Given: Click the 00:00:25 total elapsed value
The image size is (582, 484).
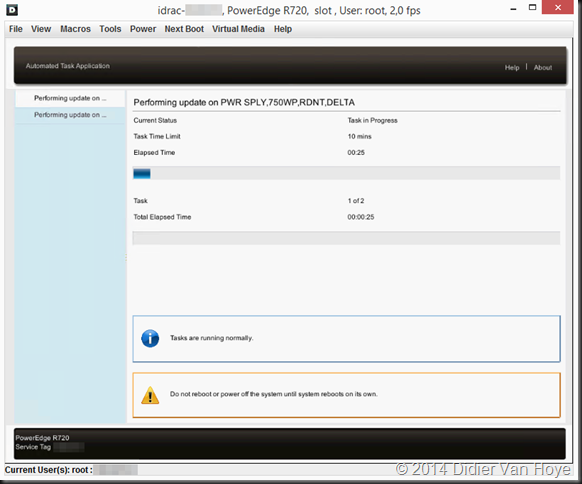Looking at the screenshot, I should (x=360, y=217).
